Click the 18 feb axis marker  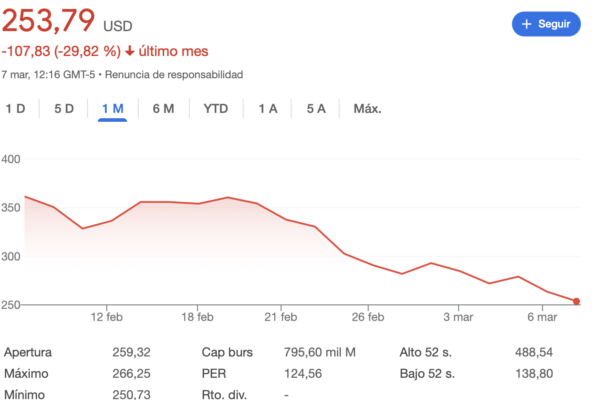pyautogui.click(x=197, y=317)
